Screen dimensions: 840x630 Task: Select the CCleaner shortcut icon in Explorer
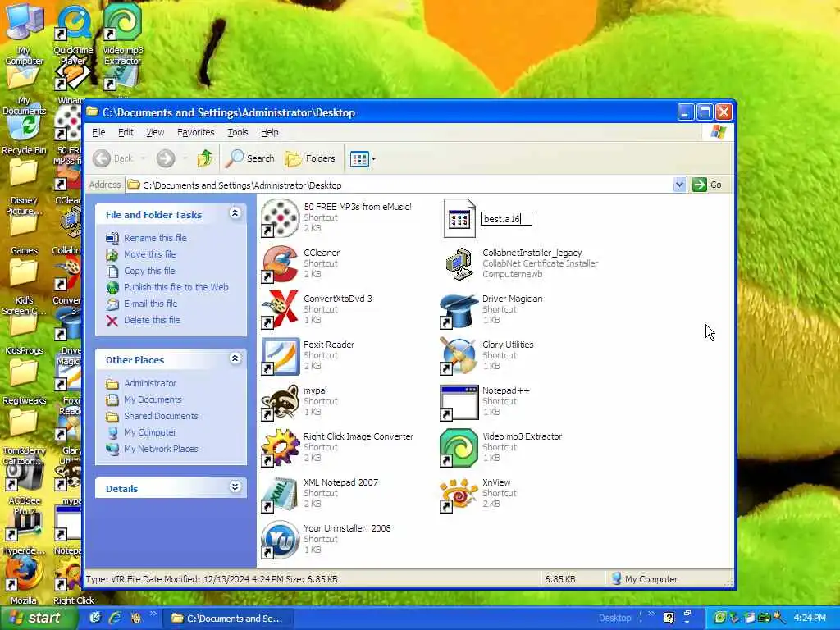(280, 263)
